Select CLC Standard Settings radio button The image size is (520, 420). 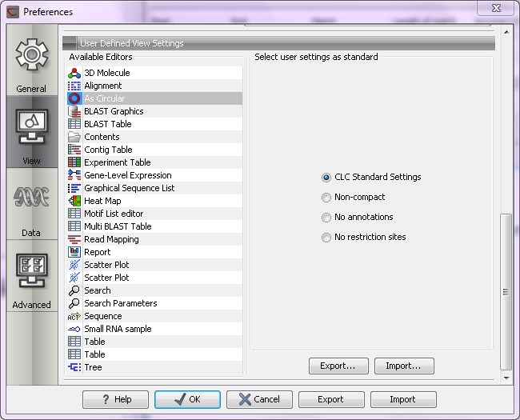click(x=326, y=178)
